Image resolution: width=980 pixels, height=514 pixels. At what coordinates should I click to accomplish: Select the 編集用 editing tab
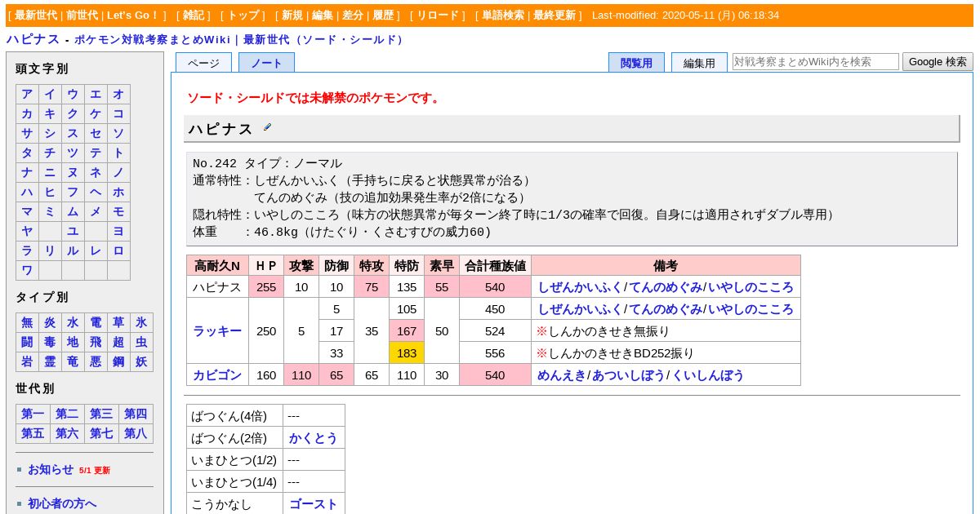(699, 63)
